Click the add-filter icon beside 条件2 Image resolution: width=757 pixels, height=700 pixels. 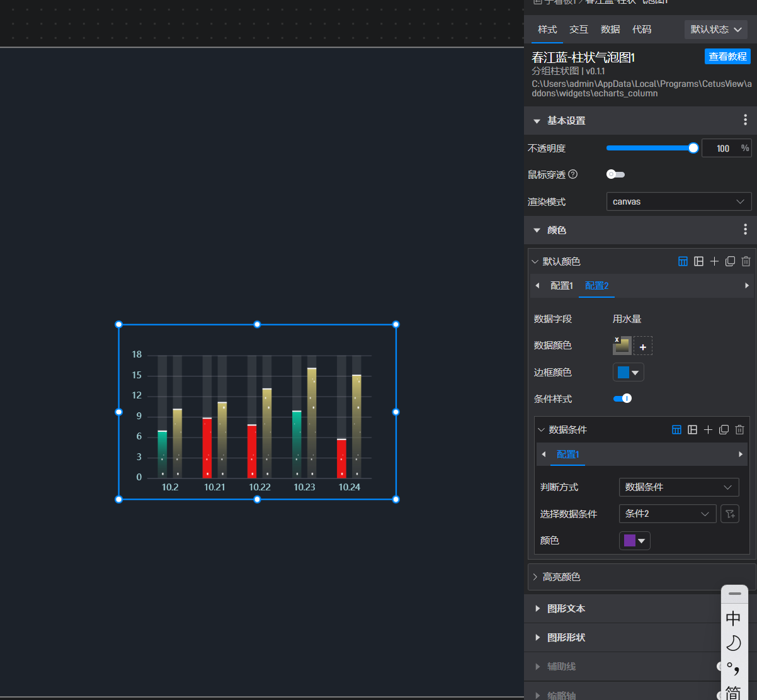coord(729,514)
